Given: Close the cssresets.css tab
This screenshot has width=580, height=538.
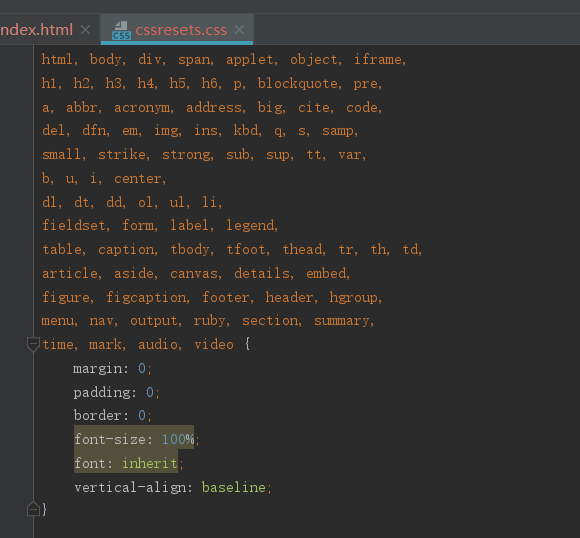Looking at the screenshot, I should click(x=240, y=30).
